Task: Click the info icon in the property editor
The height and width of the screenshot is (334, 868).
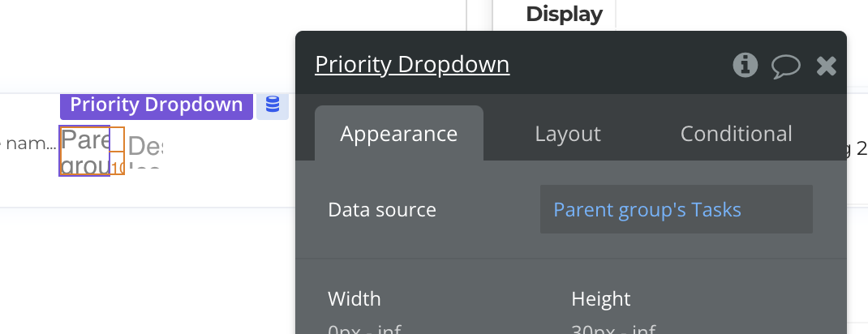Action: (745, 65)
